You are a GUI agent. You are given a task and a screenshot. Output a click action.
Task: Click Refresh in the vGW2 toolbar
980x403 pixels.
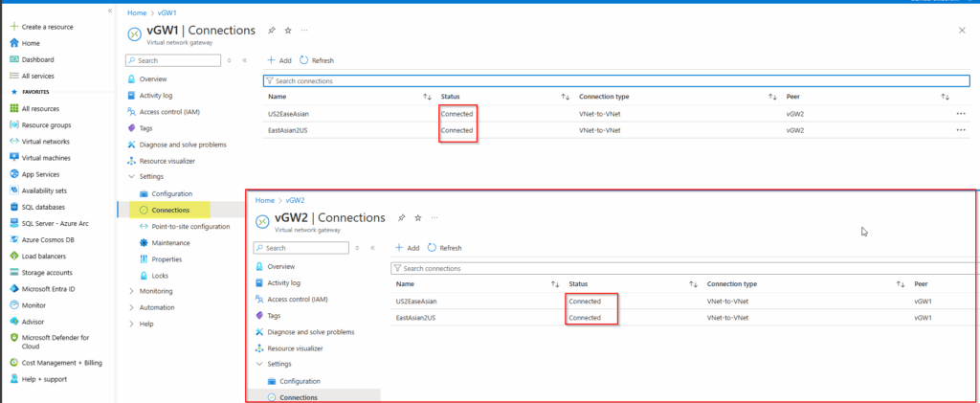(444, 248)
